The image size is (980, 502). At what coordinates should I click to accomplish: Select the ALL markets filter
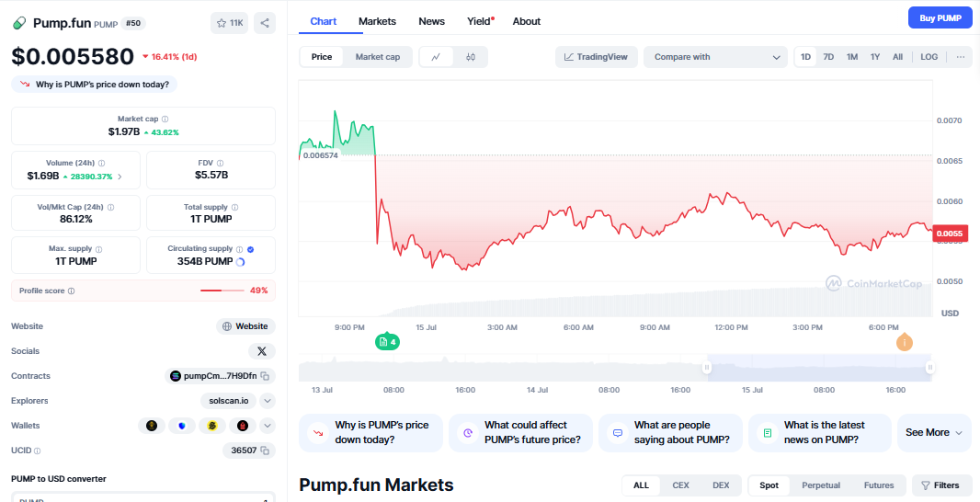(642, 485)
